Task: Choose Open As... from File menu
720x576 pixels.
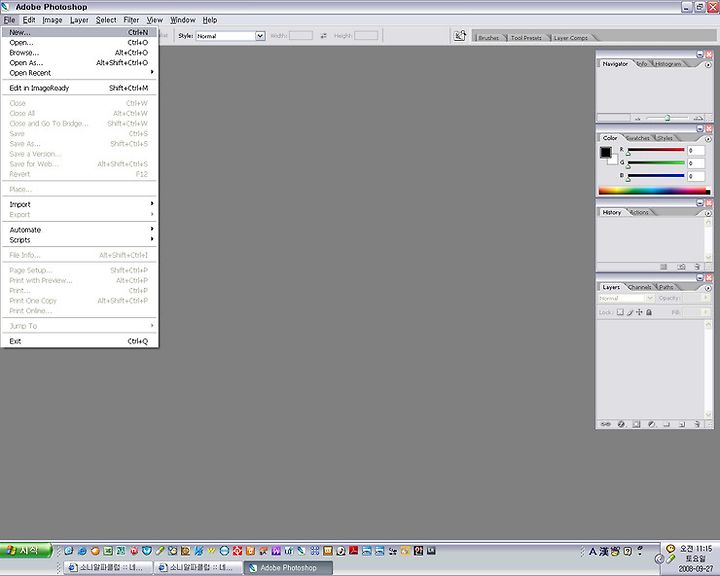Action: (x=79, y=62)
